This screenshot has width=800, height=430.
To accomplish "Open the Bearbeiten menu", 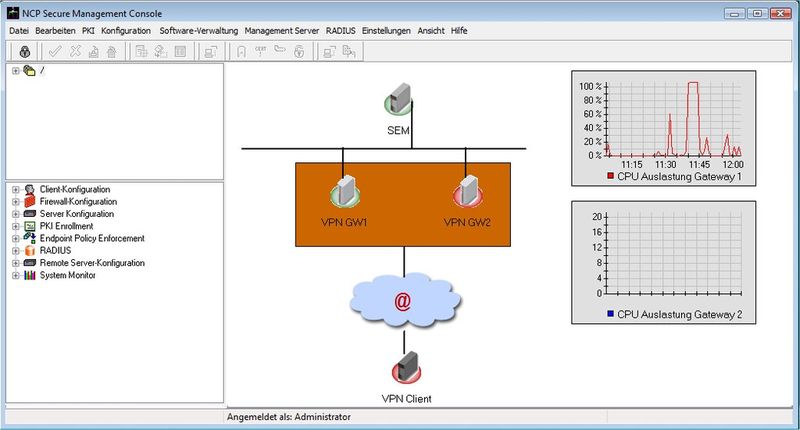I will click(x=55, y=31).
